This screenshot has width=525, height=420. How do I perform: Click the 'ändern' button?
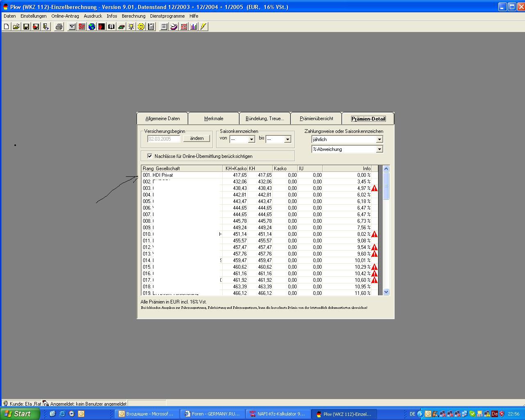pos(196,139)
